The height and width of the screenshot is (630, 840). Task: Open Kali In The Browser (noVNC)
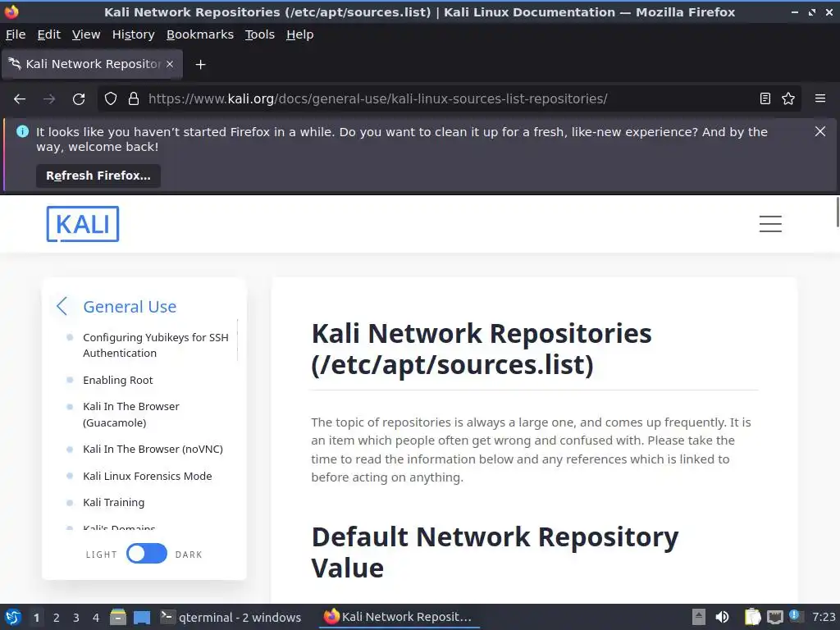pos(153,449)
